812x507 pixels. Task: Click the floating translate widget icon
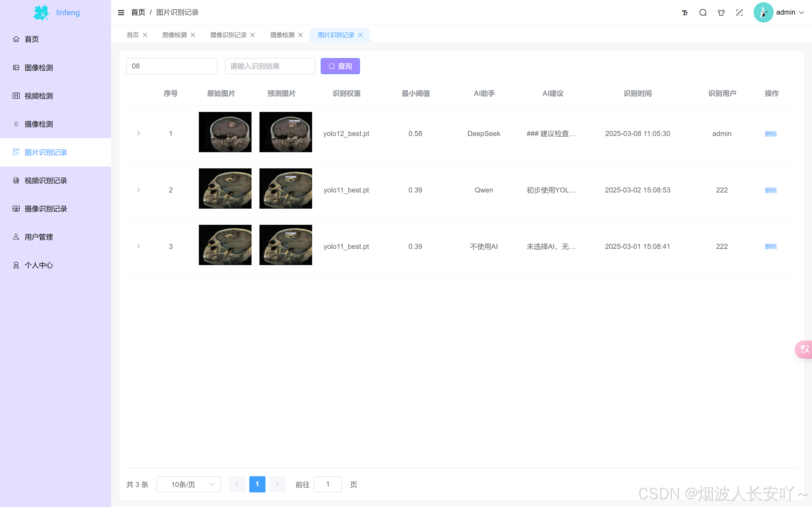(805, 349)
